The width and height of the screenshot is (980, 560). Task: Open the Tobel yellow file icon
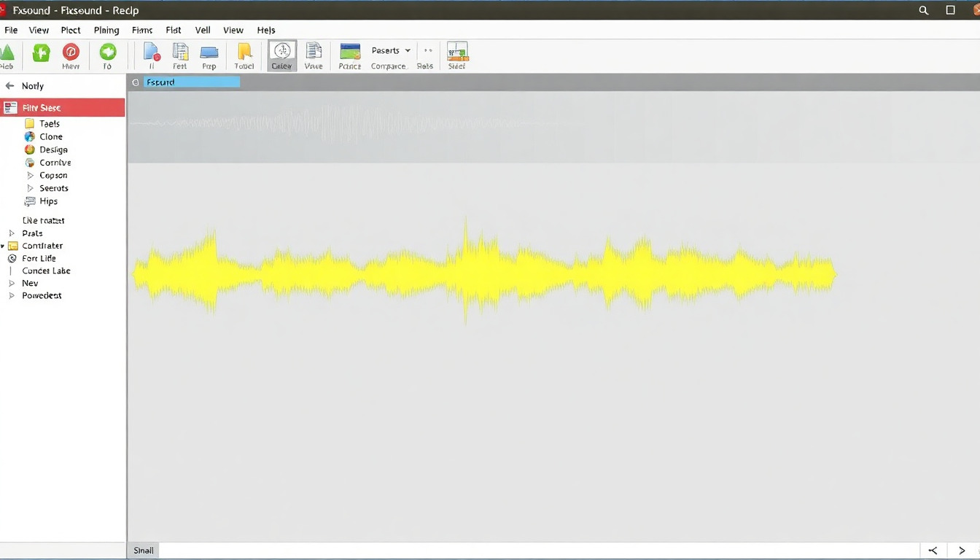(244, 52)
